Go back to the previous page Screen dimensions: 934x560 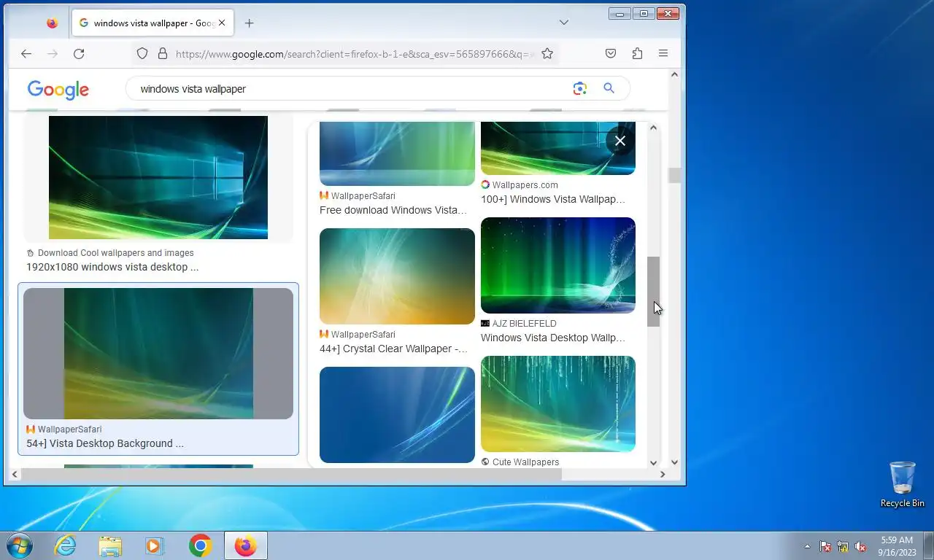[26, 53]
